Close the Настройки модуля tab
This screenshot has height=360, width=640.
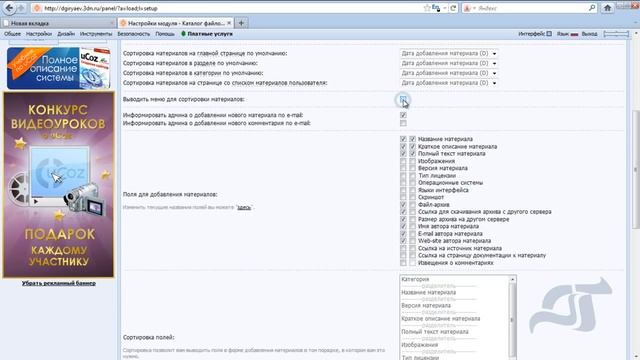click(x=229, y=23)
